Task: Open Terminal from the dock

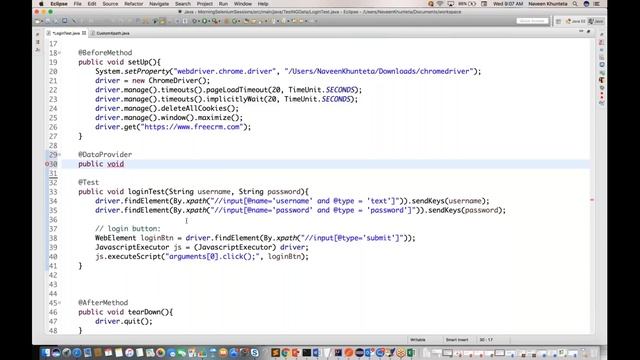Action: coord(307,353)
